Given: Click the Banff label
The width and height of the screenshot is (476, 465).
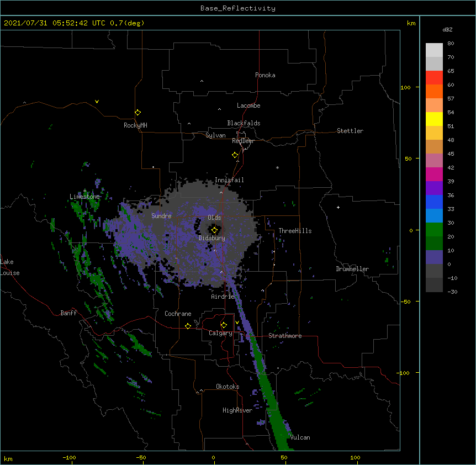Looking at the screenshot, I should 68,313.
